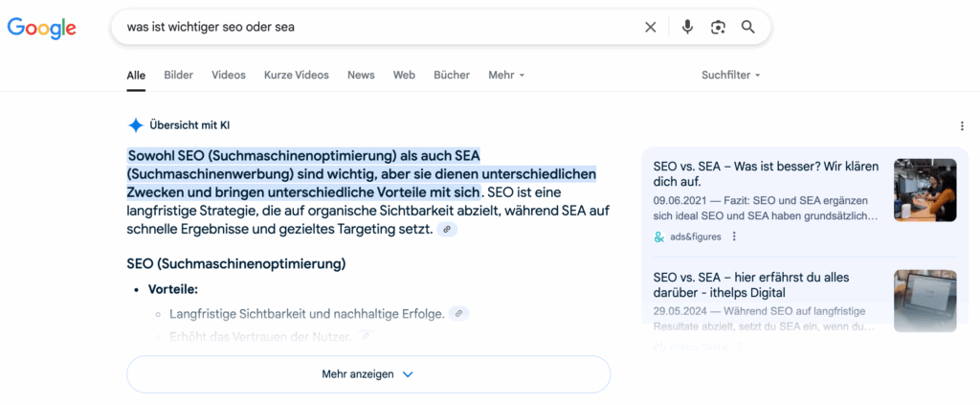Expand overview with Mehr anzeigen button
Screen dimensions: 980x405
tap(368, 374)
